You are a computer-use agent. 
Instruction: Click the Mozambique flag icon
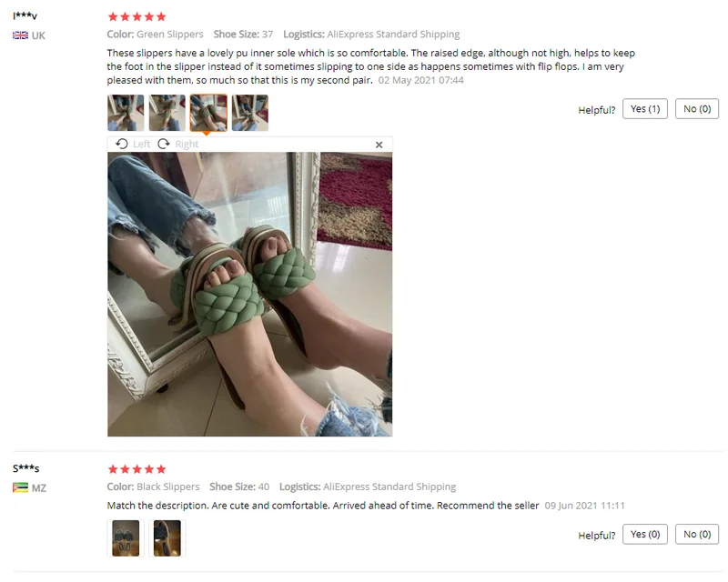click(20, 487)
